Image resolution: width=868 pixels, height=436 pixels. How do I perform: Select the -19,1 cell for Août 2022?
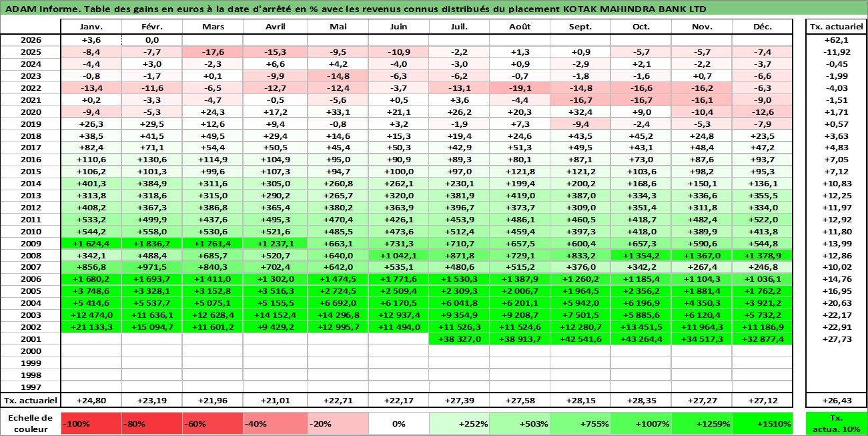tap(519, 88)
